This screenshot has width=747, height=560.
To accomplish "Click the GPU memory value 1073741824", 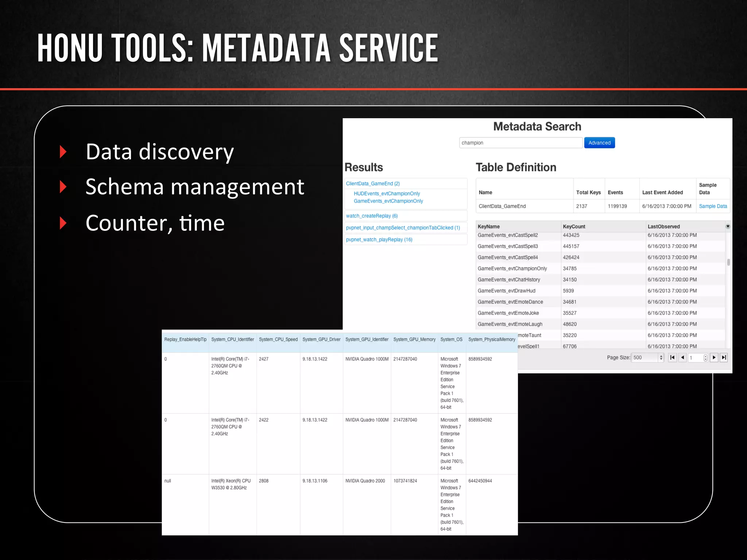I will 405,481.
